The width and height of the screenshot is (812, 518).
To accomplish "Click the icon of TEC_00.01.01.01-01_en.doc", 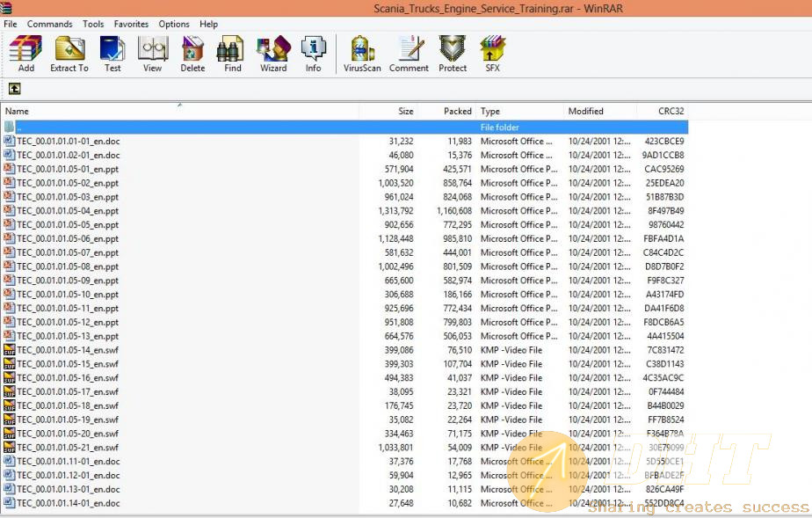I will pos(10,141).
